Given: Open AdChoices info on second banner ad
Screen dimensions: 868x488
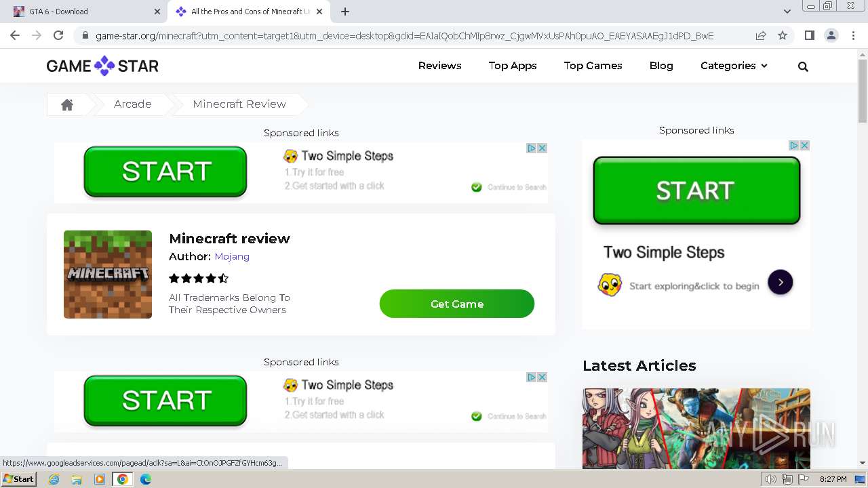Looking at the screenshot, I should (532, 377).
